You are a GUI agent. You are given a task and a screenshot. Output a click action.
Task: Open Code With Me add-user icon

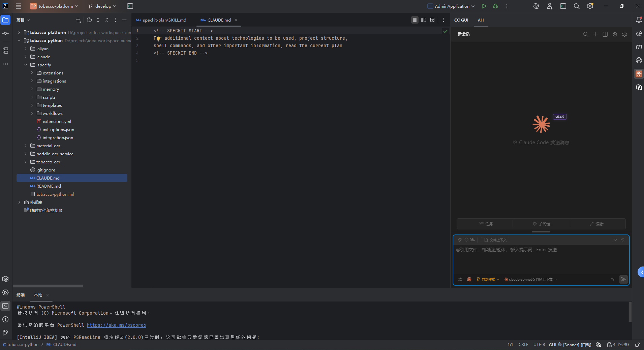(550, 6)
